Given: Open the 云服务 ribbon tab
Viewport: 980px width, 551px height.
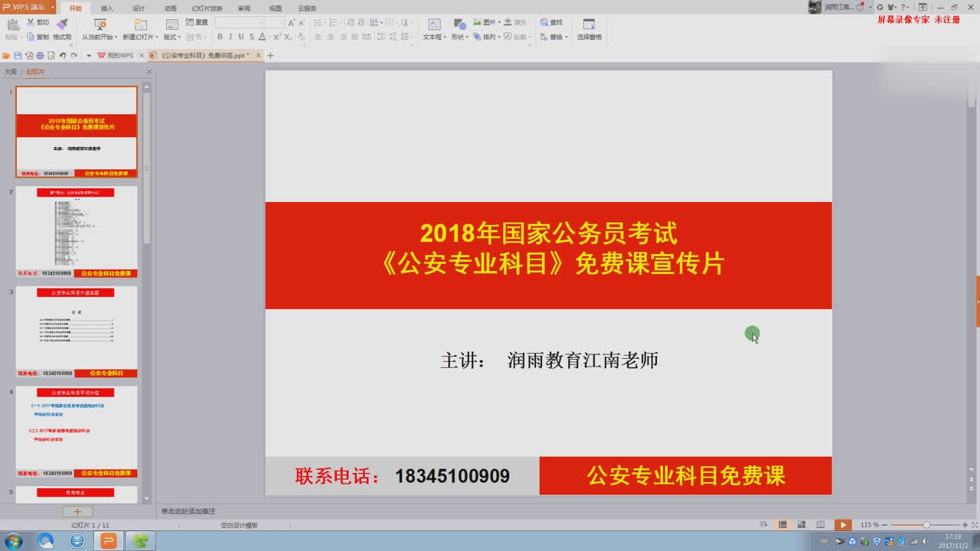Looking at the screenshot, I should click(x=307, y=8).
